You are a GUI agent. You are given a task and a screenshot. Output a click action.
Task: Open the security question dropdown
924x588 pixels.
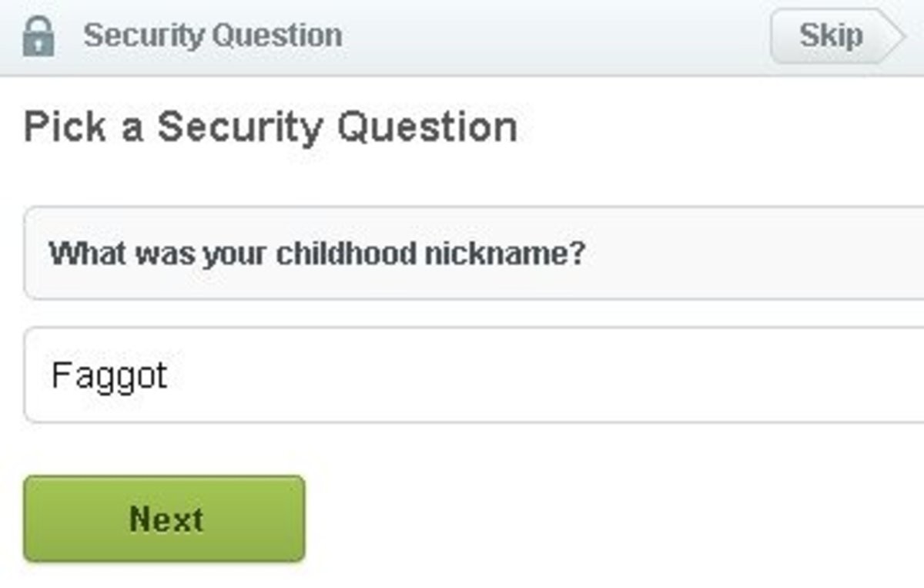tap(474, 253)
